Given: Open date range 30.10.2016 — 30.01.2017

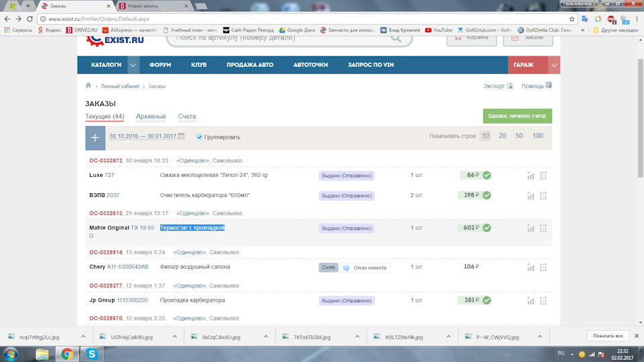Looking at the screenshot, I should [x=142, y=136].
